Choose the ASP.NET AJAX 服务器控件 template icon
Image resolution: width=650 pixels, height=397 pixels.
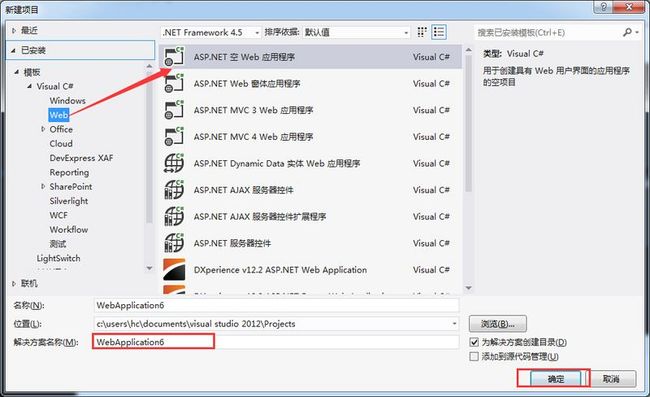pos(174,190)
